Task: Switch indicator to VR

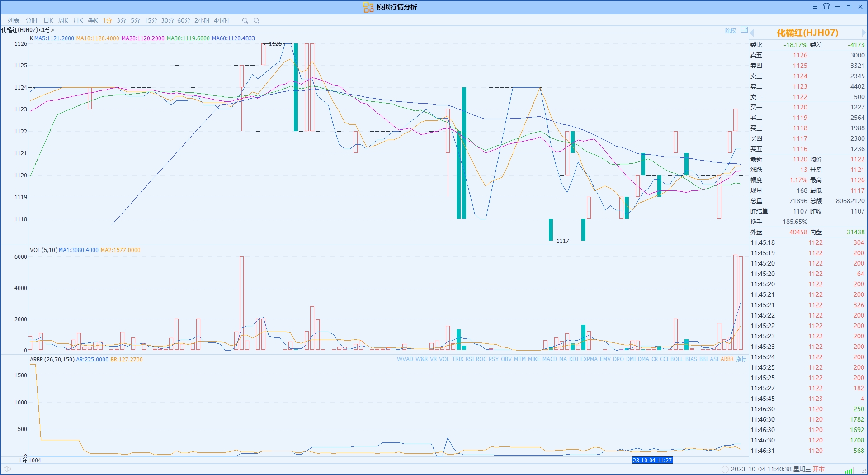Action: click(434, 359)
